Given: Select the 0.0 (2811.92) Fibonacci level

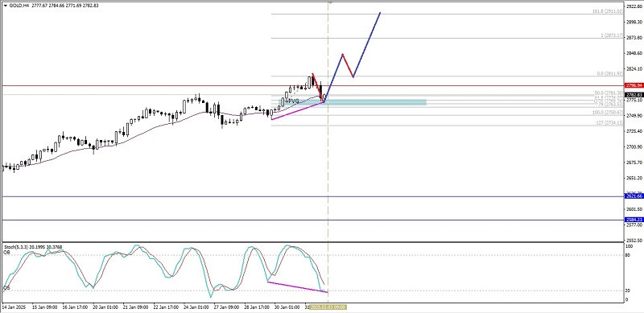Looking at the screenshot, I should click(x=610, y=73).
